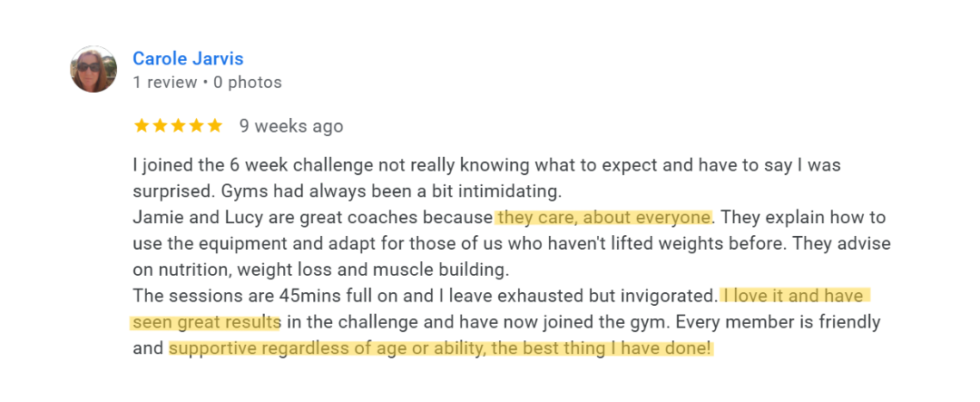Click the highlighted text 'I love it and have'
The width and height of the screenshot is (980, 402).
tap(796, 296)
